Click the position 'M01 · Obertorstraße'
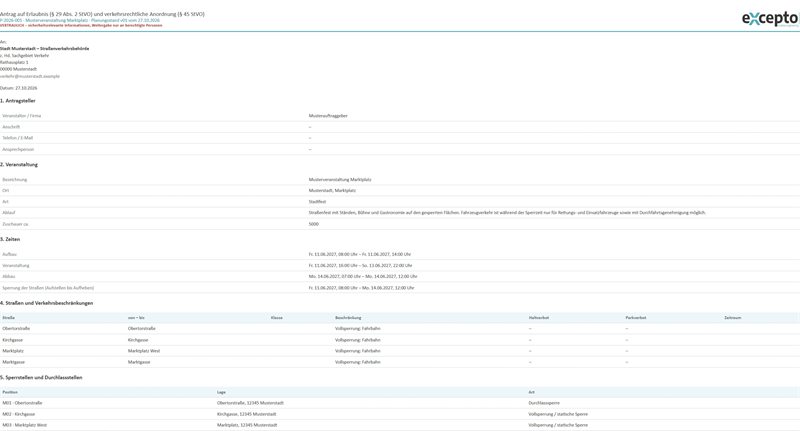This screenshot has height=431, width=800. [22, 403]
